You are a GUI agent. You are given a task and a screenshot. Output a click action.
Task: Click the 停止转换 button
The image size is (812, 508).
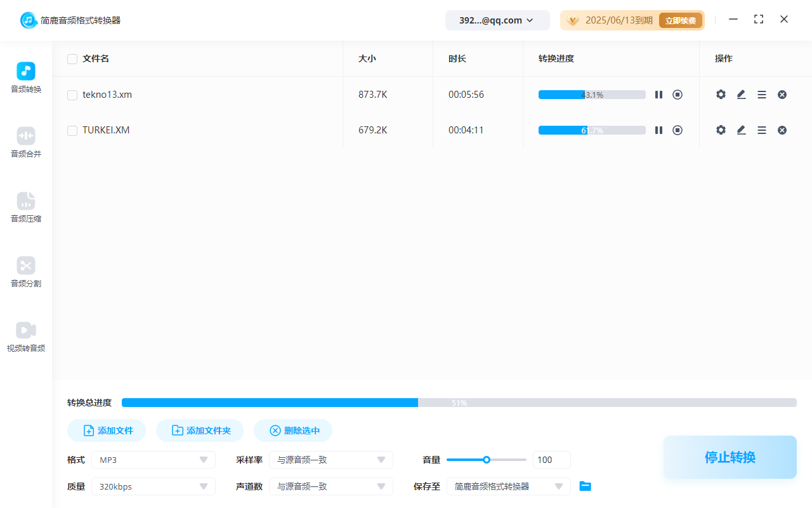[730, 457]
